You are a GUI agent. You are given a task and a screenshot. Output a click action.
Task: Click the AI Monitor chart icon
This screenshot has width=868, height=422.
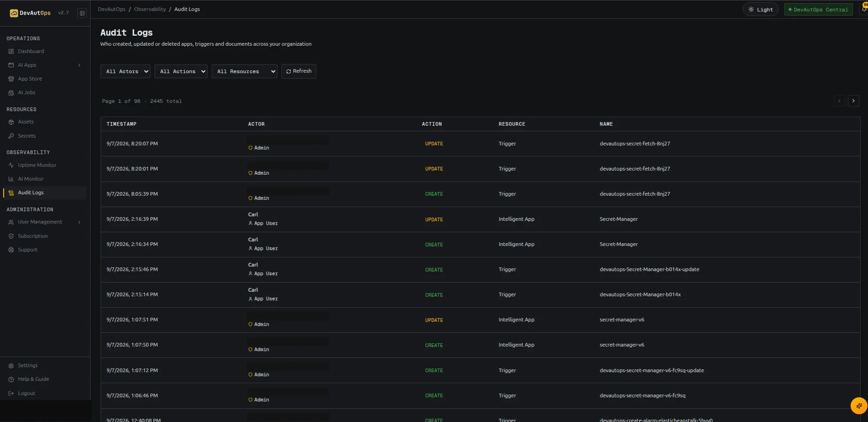point(11,179)
